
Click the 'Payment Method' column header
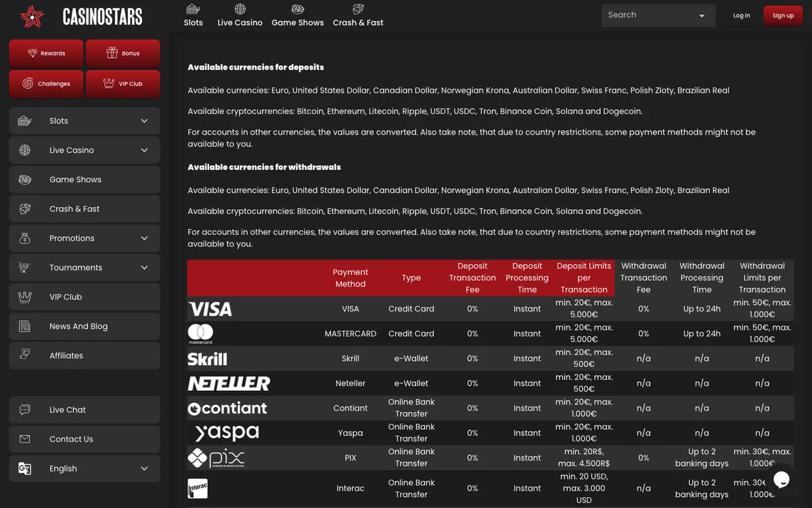(351, 278)
